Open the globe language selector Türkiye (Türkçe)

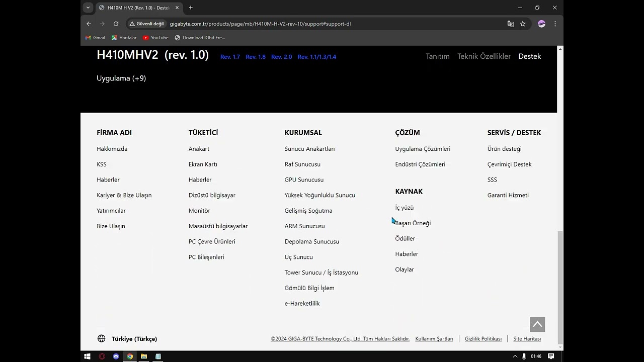coord(127,339)
